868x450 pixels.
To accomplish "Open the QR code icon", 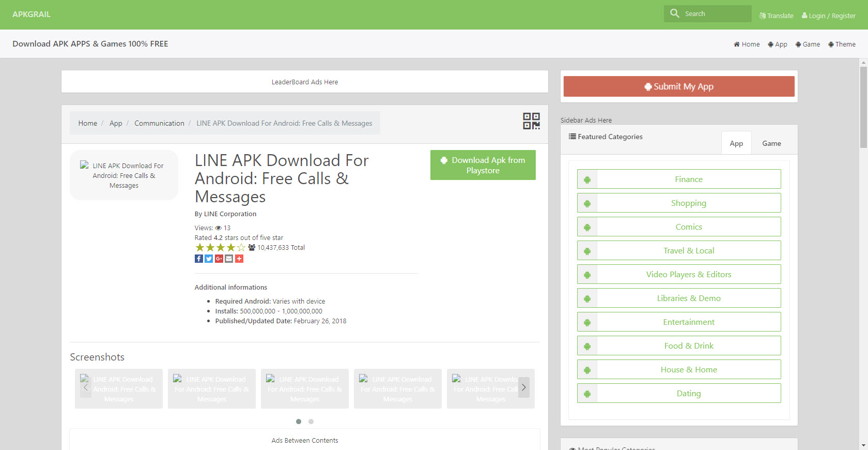I will click(x=531, y=121).
